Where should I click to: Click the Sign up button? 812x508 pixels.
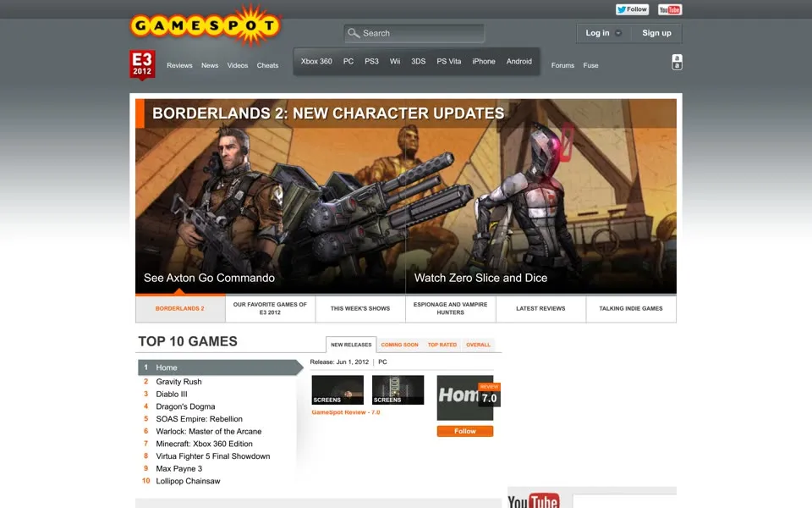(x=656, y=33)
